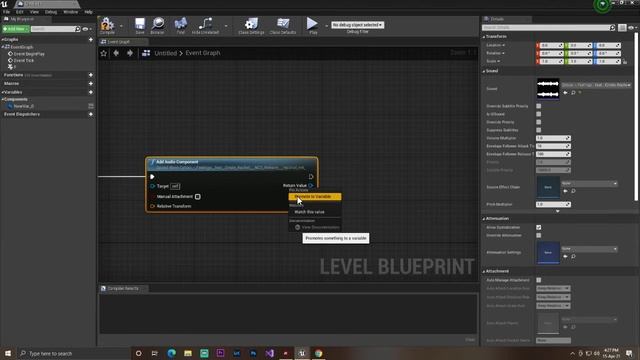Select Promote to Variable in context menu

click(x=315, y=197)
